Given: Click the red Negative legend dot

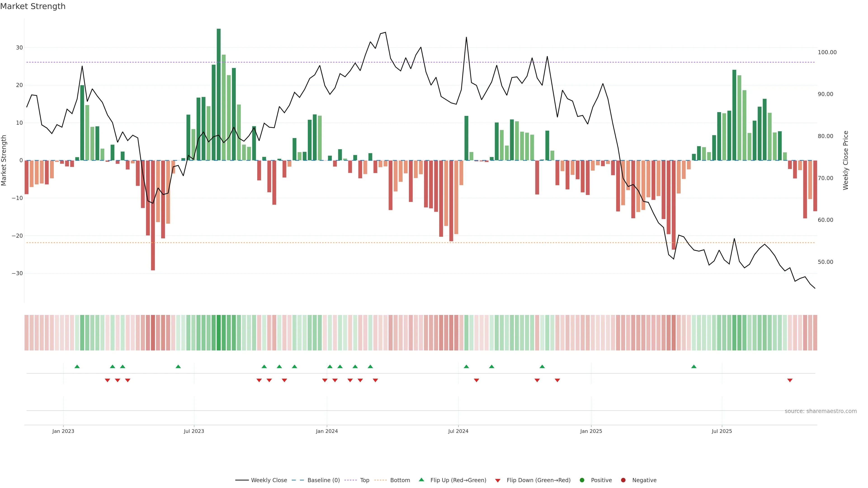Looking at the screenshot, I should 623,480.
